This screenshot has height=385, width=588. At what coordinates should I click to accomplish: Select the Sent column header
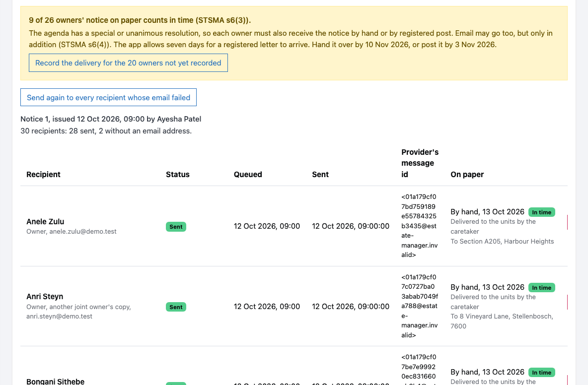click(x=320, y=175)
